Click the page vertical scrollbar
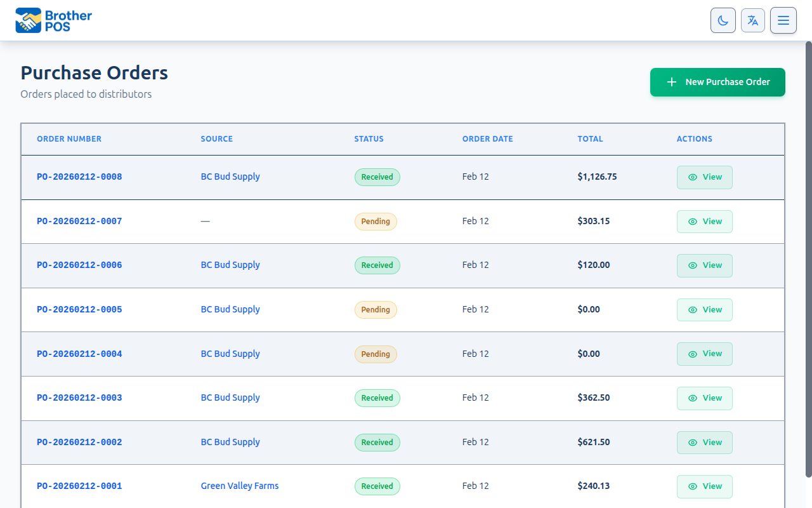This screenshot has height=508, width=812. point(808,254)
